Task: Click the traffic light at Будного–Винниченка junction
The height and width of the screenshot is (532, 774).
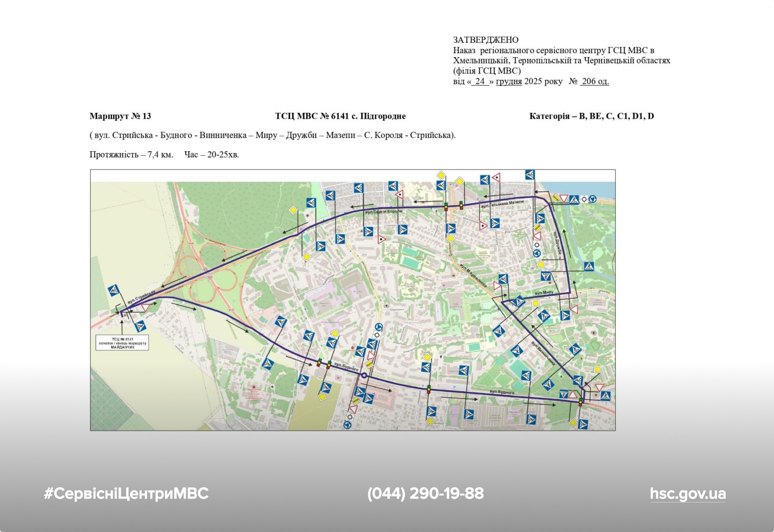Action: tap(580, 401)
